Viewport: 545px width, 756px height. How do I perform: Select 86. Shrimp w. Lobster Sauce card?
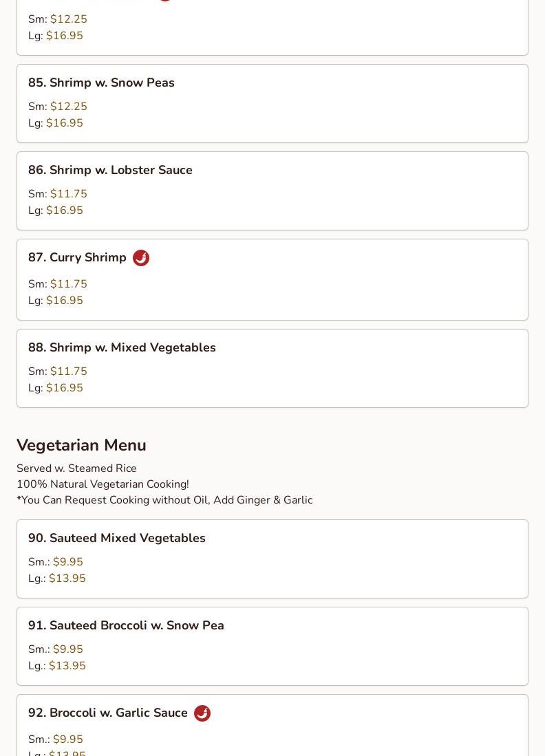pyautogui.click(x=272, y=191)
